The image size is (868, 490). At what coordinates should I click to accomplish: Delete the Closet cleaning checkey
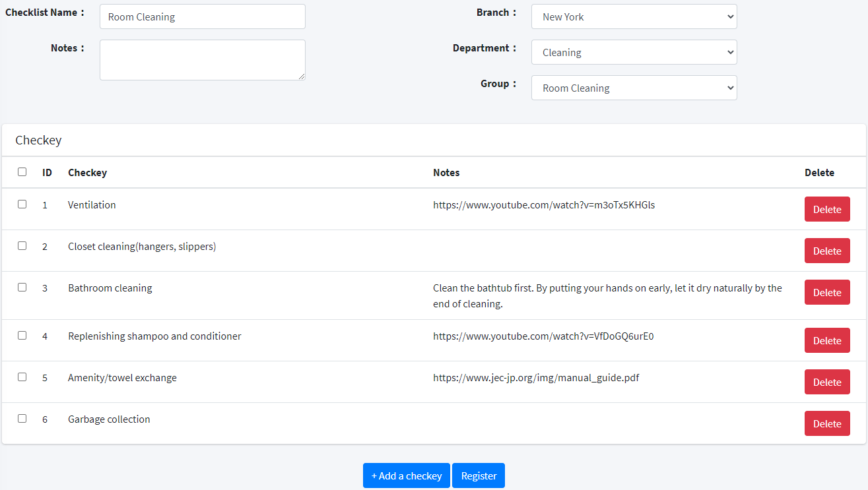[826, 251]
